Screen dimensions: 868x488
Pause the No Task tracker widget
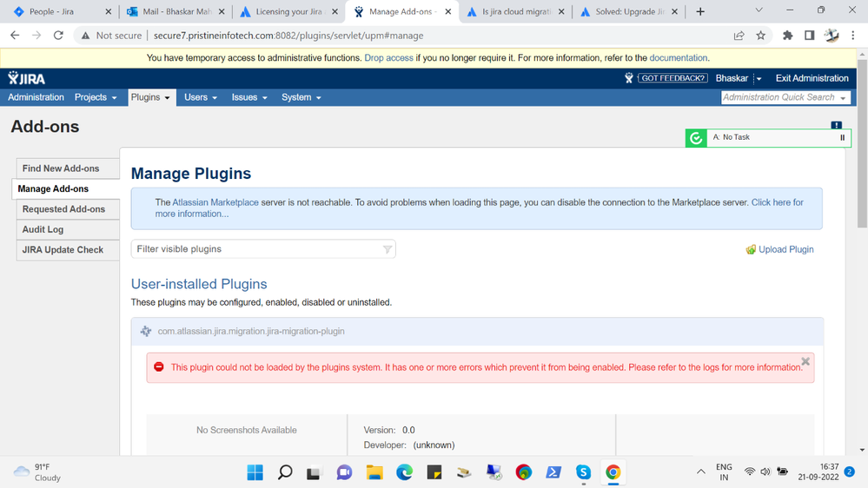[x=843, y=138]
